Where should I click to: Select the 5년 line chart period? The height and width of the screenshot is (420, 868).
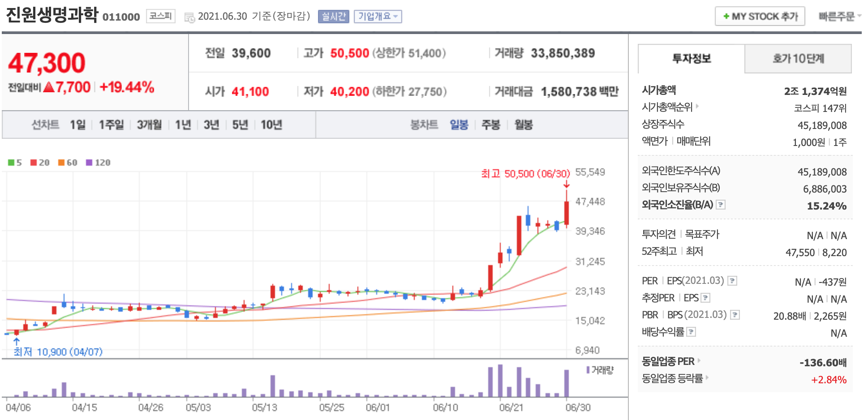coord(240,124)
